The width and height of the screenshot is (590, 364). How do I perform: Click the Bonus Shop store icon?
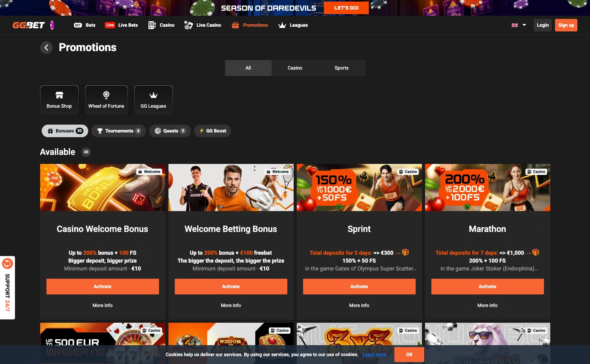pos(59,95)
